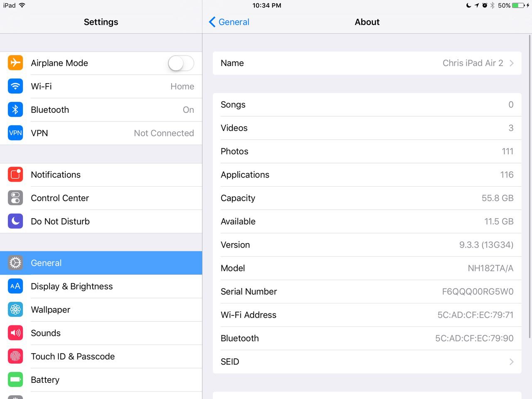The height and width of the screenshot is (399, 532).
Task: Open Sounds settings label
Action: 46,333
